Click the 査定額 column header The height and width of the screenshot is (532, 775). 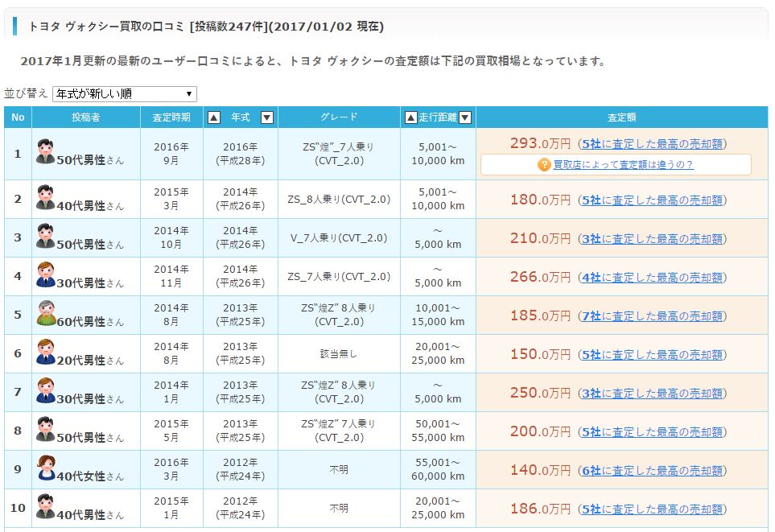622,118
